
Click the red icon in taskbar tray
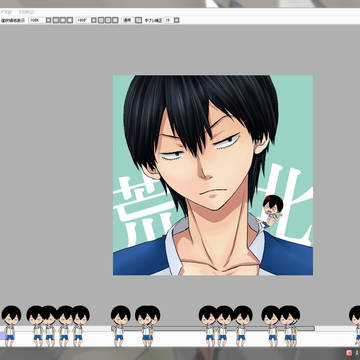(349, 353)
